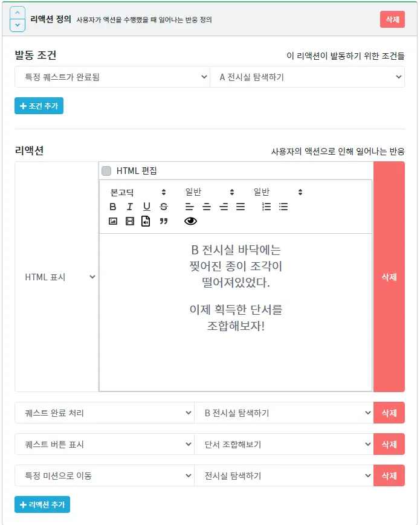The image size is (420, 525).
Task: Toggle bold formatting in the editor
Action: tap(113, 207)
